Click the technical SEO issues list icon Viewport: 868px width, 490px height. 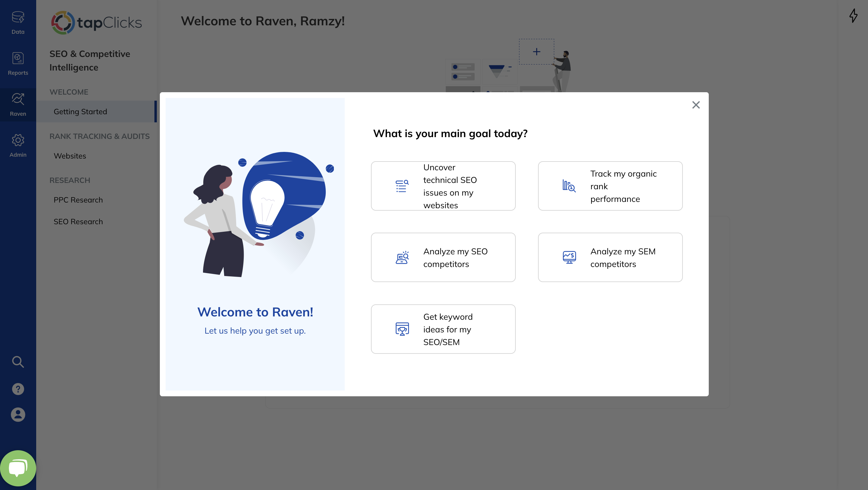[402, 186]
